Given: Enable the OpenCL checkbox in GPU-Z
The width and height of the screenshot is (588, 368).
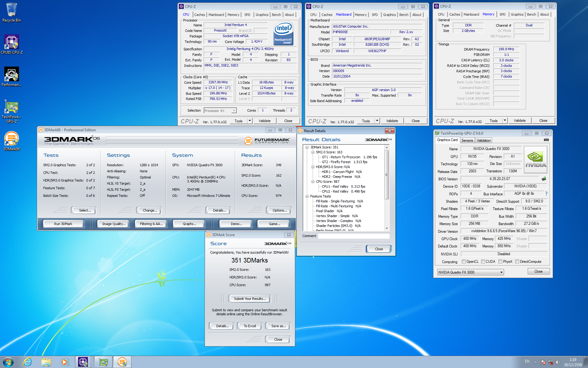Looking at the screenshot, I should (x=464, y=262).
